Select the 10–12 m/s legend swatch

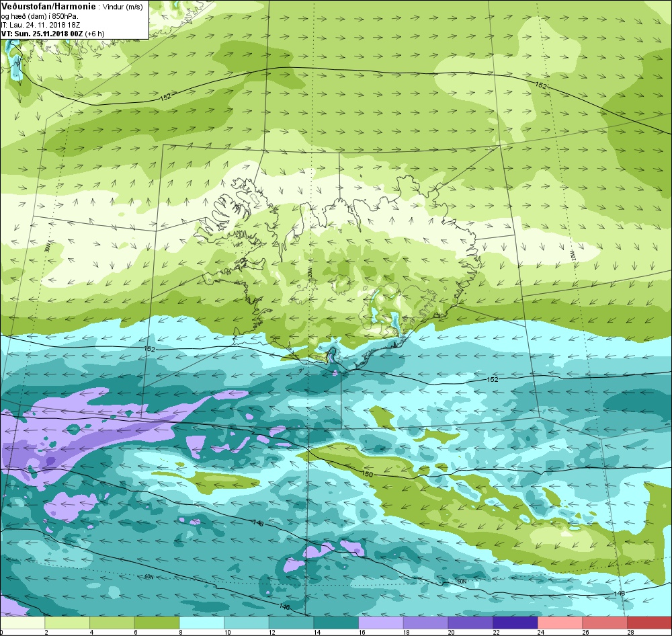(x=247, y=623)
